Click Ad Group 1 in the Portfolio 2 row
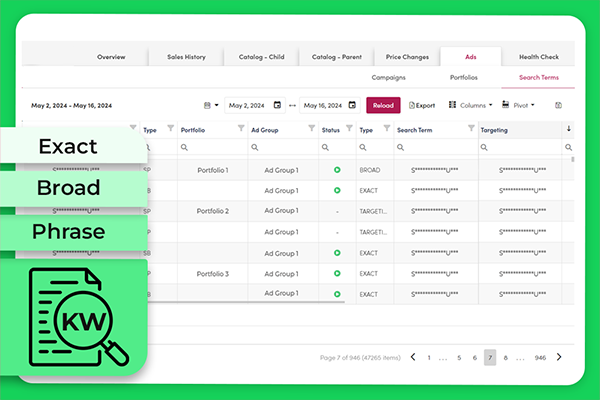 (x=281, y=211)
